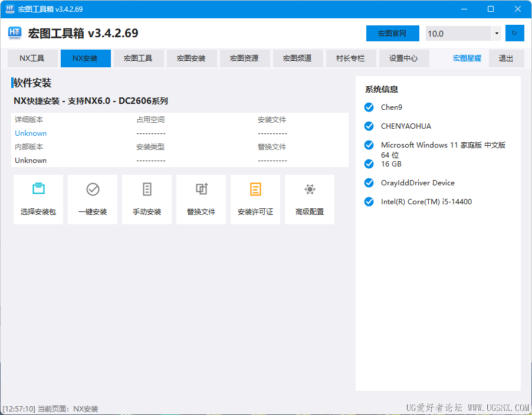
Task: Click the check mark beside Microsoft Windows 11
Action: click(369, 145)
